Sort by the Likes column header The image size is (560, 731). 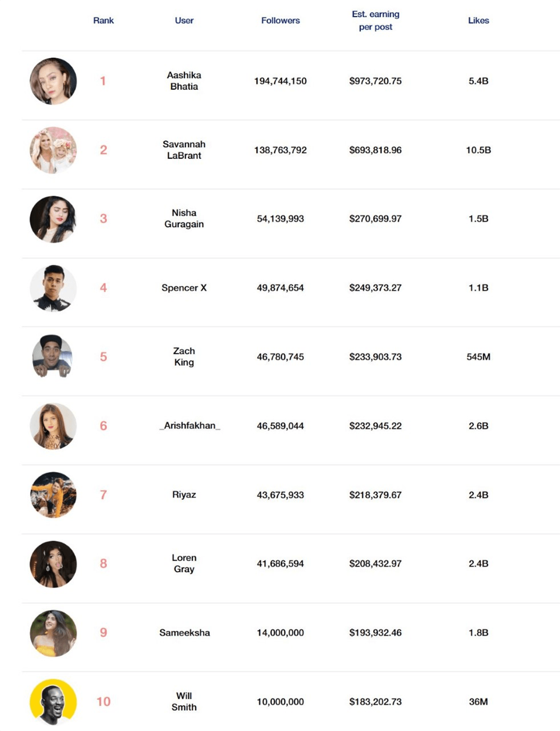tap(478, 21)
